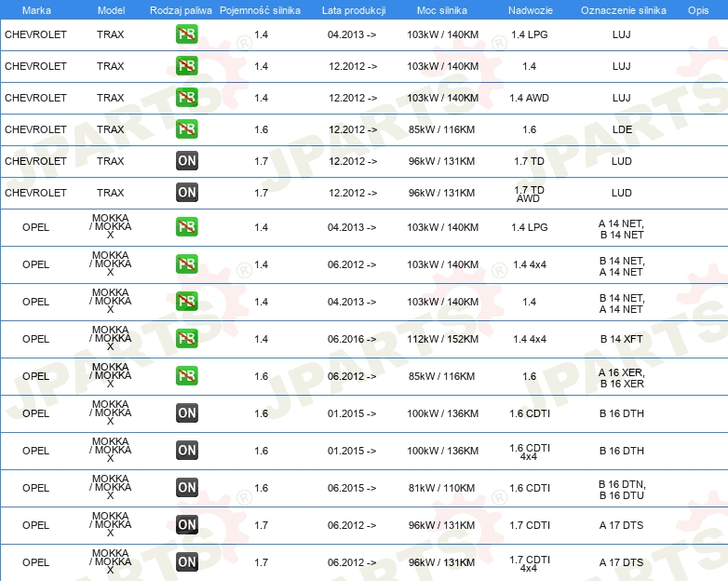The height and width of the screenshot is (581, 728).
Task: Click B 16 DTH in the 1.6 CDTI 4x4 row
Action: point(622,451)
